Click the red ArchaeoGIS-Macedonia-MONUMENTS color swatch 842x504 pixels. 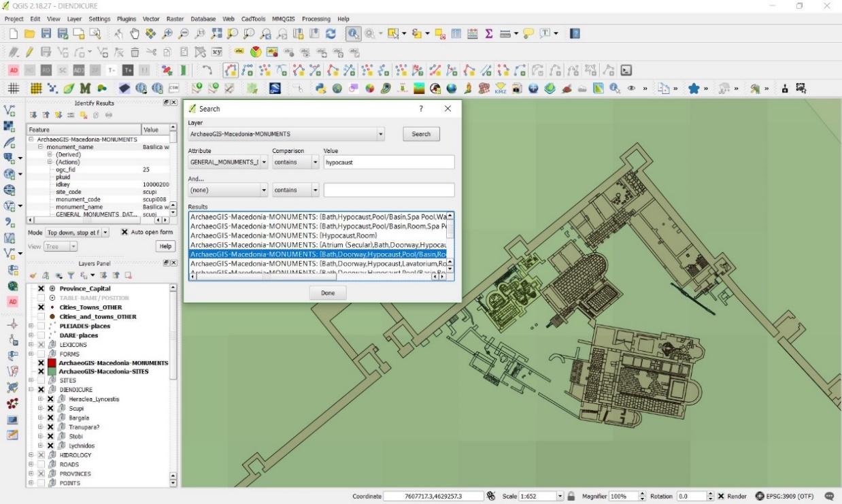click(x=51, y=363)
